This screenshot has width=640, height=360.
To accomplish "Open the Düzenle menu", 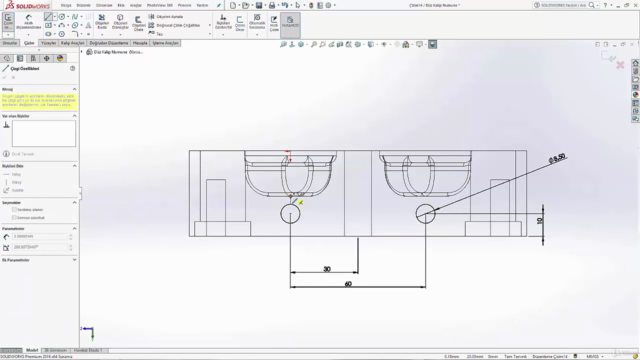I will click(83, 5).
